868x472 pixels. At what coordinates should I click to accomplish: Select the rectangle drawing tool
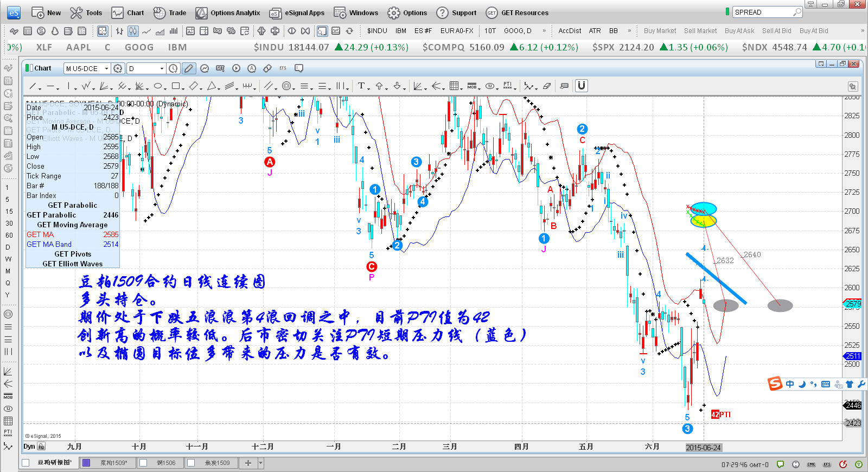(175, 86)
